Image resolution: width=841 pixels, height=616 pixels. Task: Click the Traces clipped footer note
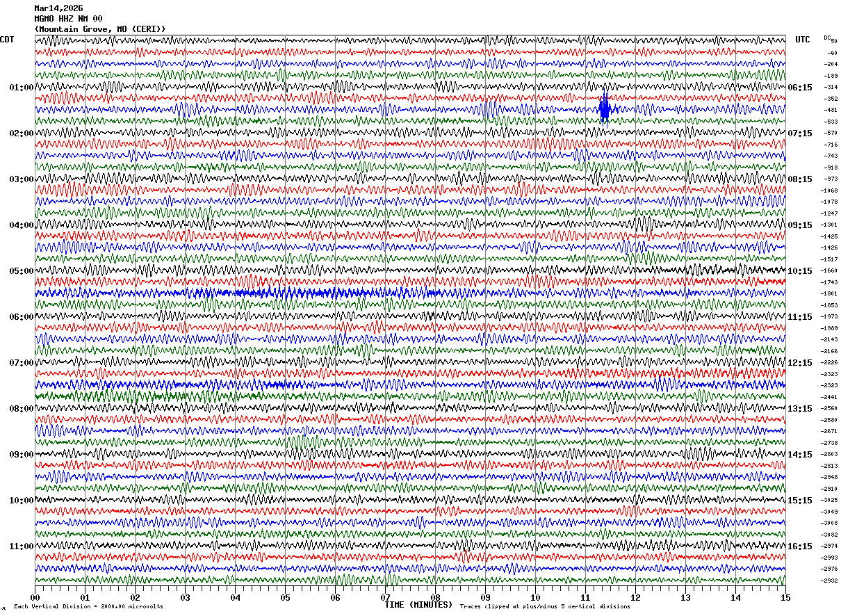tap(545, 607)
